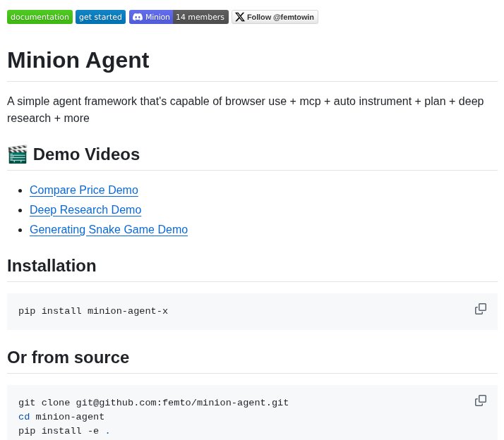This screenshot has height=440, width=504.
Task: Click the blue get started badge
Action: coord(101,17)
